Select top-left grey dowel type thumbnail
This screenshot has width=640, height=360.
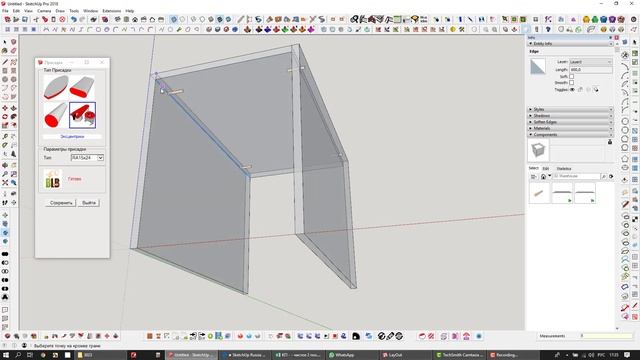click(x=56, y=87)
